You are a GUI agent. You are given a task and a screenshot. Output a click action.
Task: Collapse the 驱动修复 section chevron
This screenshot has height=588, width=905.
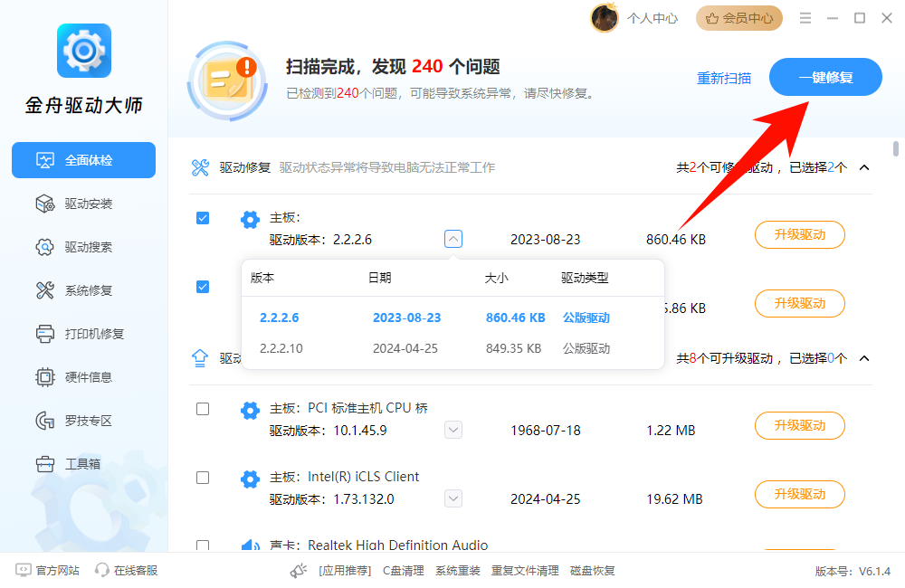coord(862,167)
